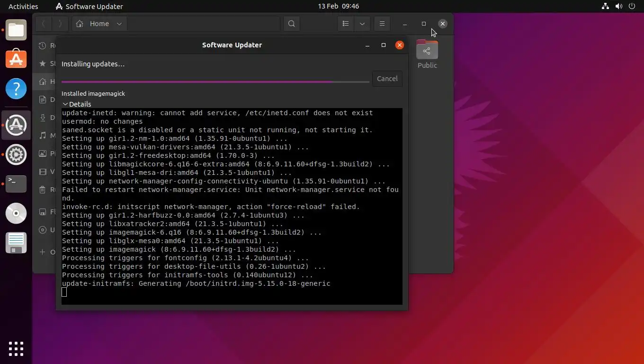Click the volume icon in top bar
Screen dimensions: 644x364
[x=618, y=6]
